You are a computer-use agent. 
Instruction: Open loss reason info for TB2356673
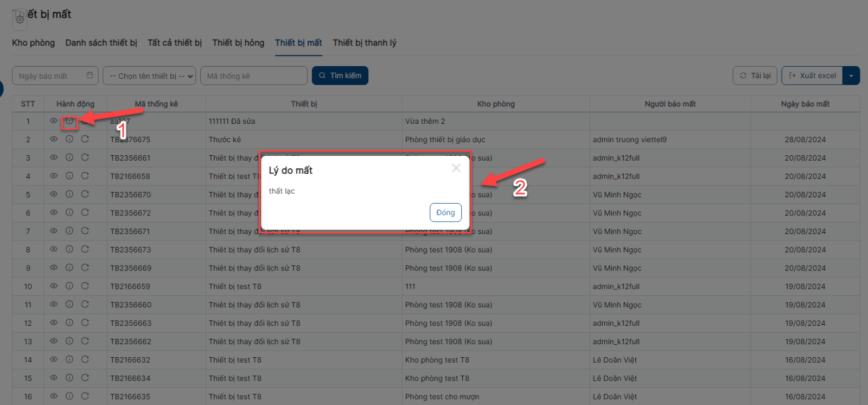(69, 249)
